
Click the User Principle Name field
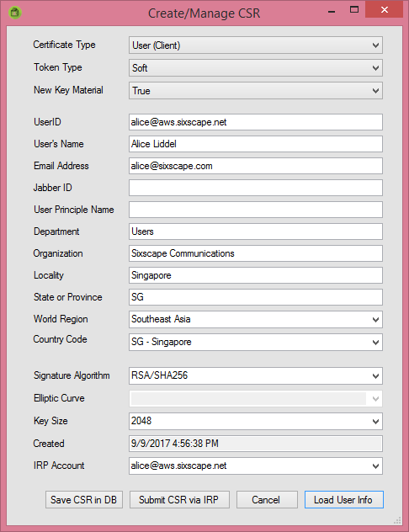click(256, 210)
